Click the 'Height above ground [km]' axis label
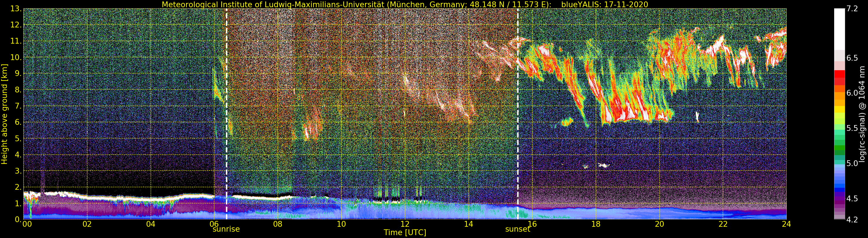Viewport: 868px width, 238px height. point(4,114)
